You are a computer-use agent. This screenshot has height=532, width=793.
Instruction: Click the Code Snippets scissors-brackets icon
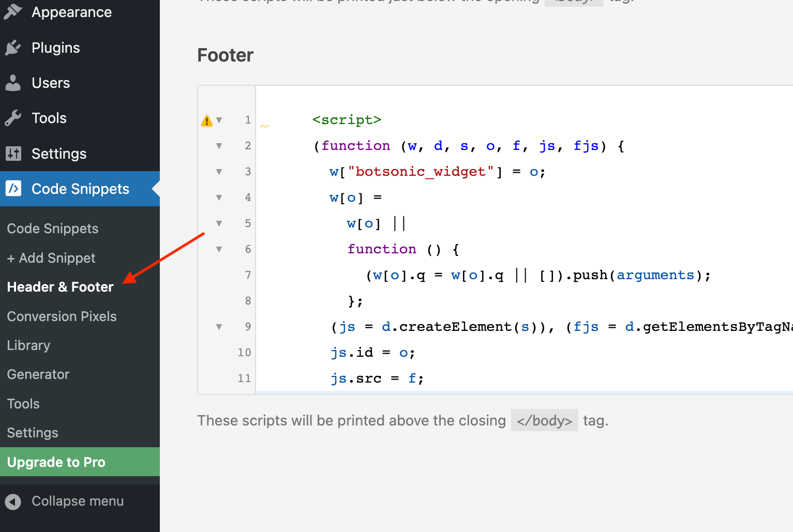tap(14, 188)
